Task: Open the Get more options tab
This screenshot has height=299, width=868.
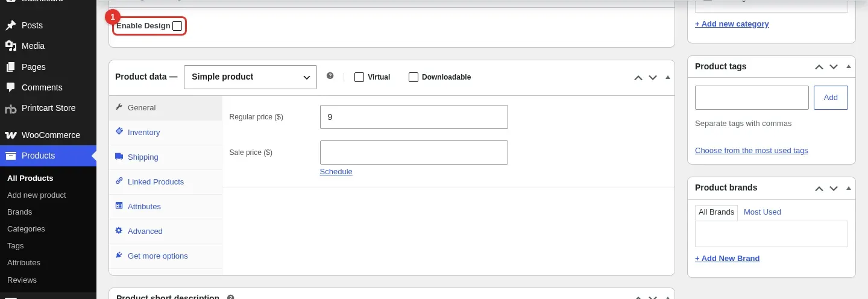Action: pos(166,256)
